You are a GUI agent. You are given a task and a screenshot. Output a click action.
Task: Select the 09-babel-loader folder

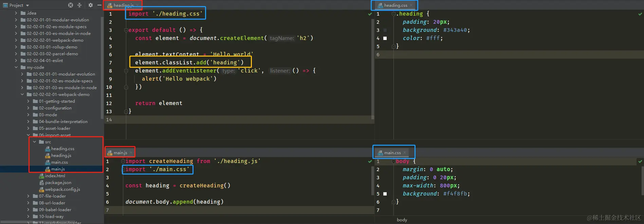pyautogui.click(x=55, y=210)
